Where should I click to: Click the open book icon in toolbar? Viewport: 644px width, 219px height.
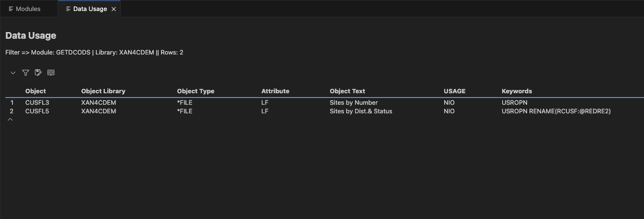coord(51,73)
